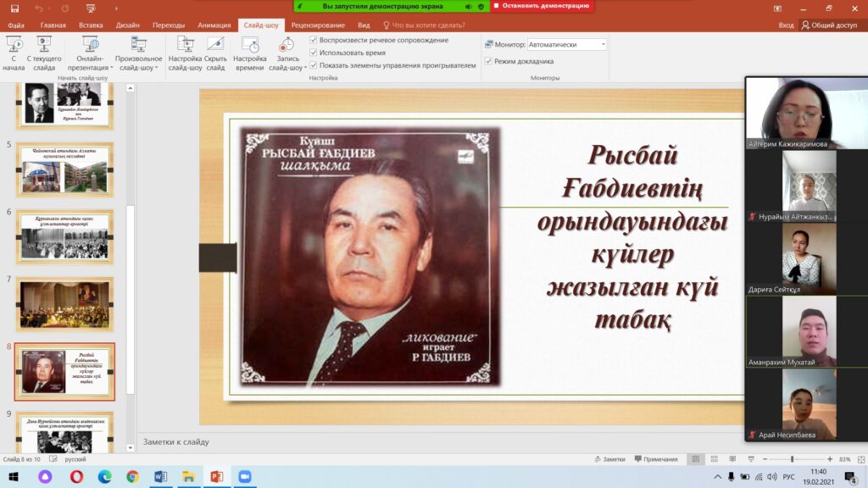Viewport: 868px width, 488px height.
Task: Switch to Дизайн ribbon tab
Action: click(128, 25)
